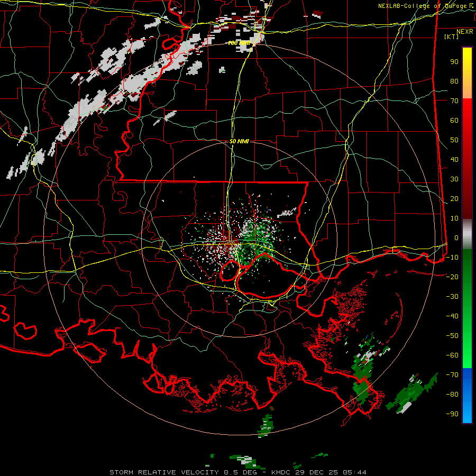The image size is (476, 476).
Task: Click the -70 value on the velocity scale
Action: [452, 375]
